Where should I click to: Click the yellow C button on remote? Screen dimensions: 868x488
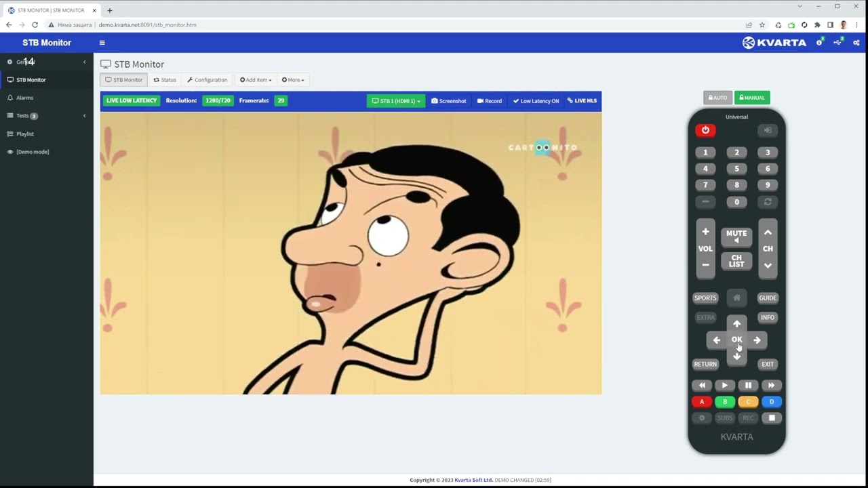click(x=748, y=401)
